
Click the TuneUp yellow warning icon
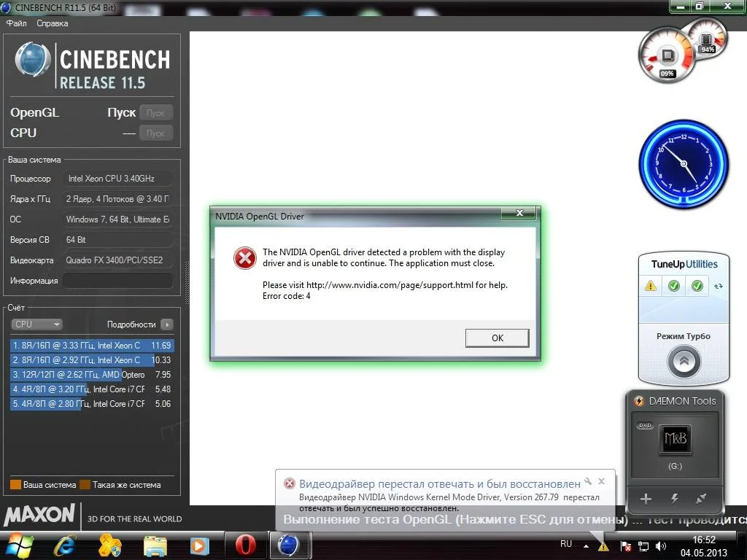point(650,286)
